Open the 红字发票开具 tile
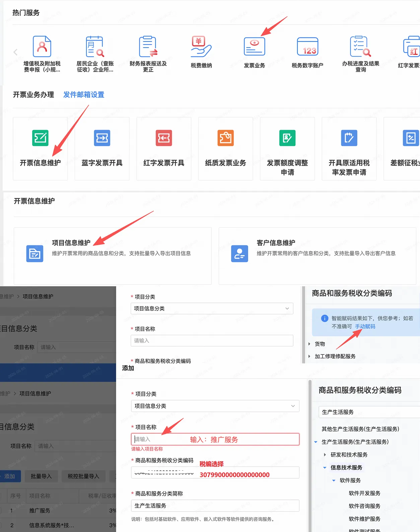 (164, 149)
